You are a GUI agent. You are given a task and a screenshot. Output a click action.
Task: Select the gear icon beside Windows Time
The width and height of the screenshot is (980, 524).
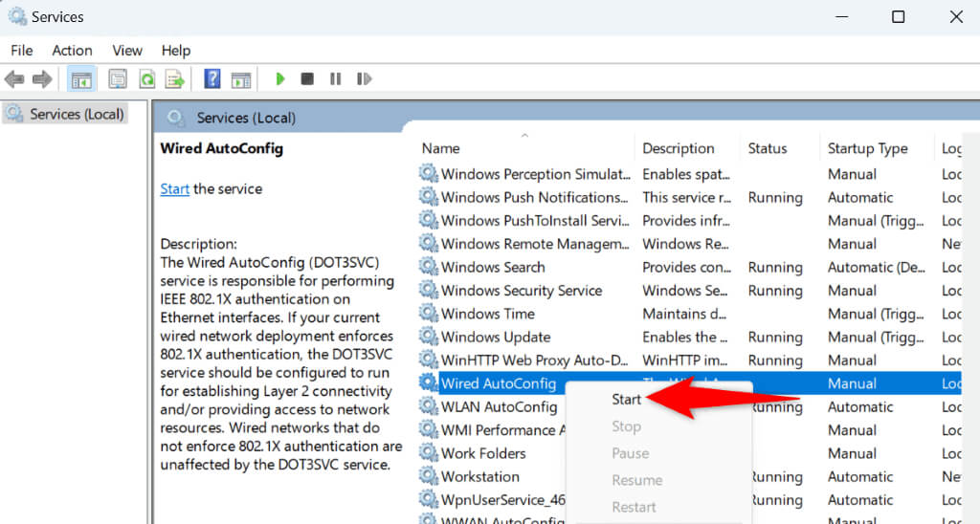[428, 313]
